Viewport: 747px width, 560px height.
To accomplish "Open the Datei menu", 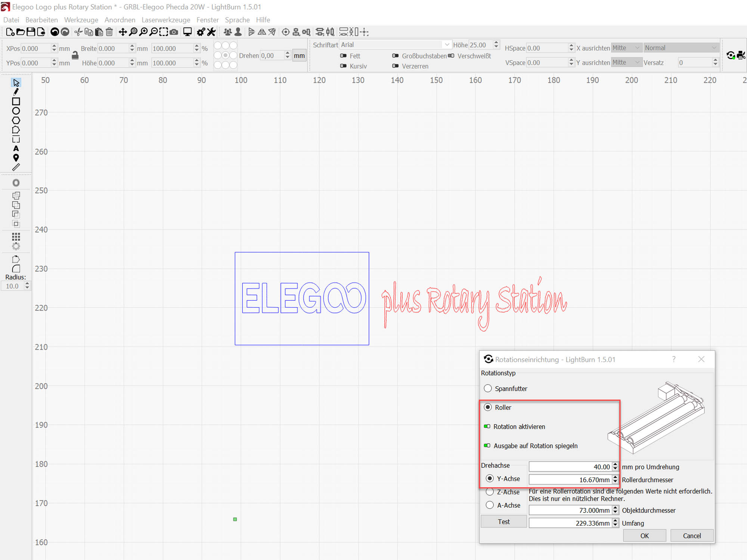I will (x=11, y=20).
